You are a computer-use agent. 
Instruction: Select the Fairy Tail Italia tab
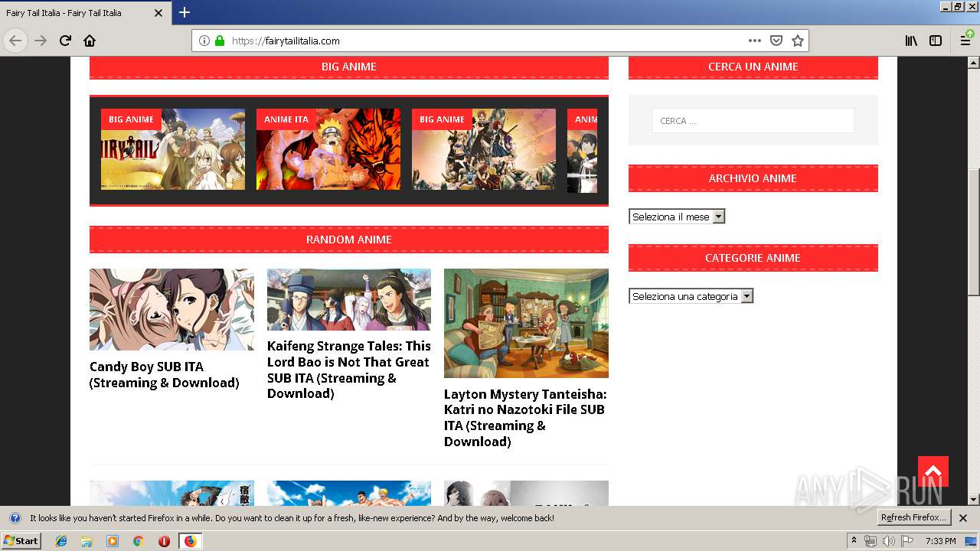coord(85,13)
